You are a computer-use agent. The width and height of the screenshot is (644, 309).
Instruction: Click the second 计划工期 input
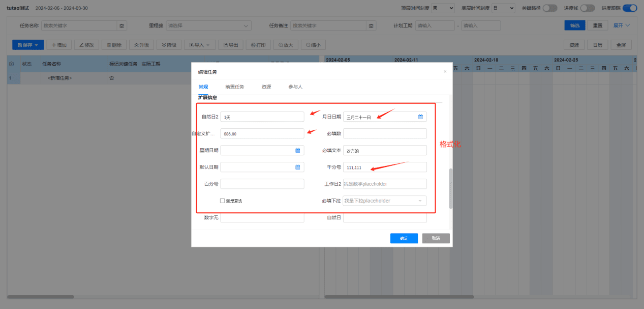481,25
